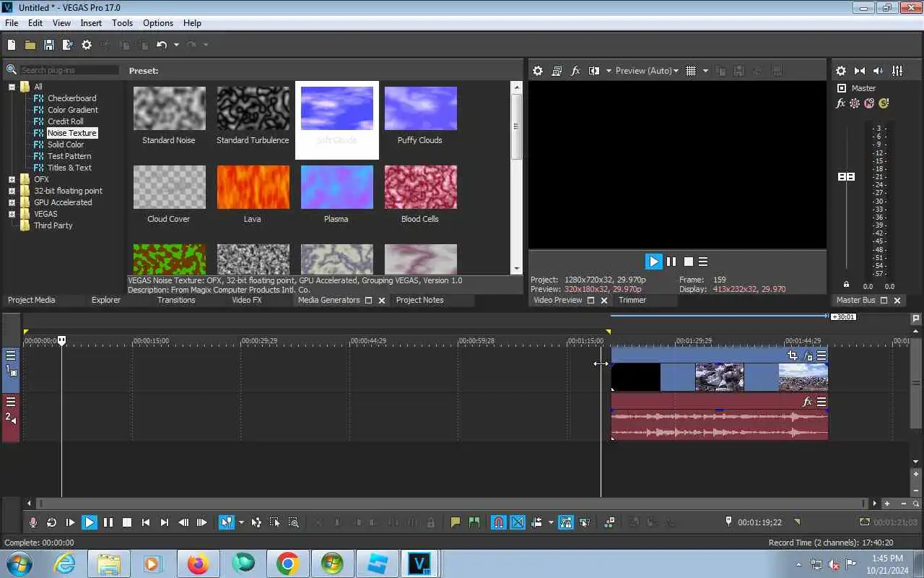Screen dimensions: 924x578
Task: Open undo history dropdown arrow
Action: coord(176,45)
